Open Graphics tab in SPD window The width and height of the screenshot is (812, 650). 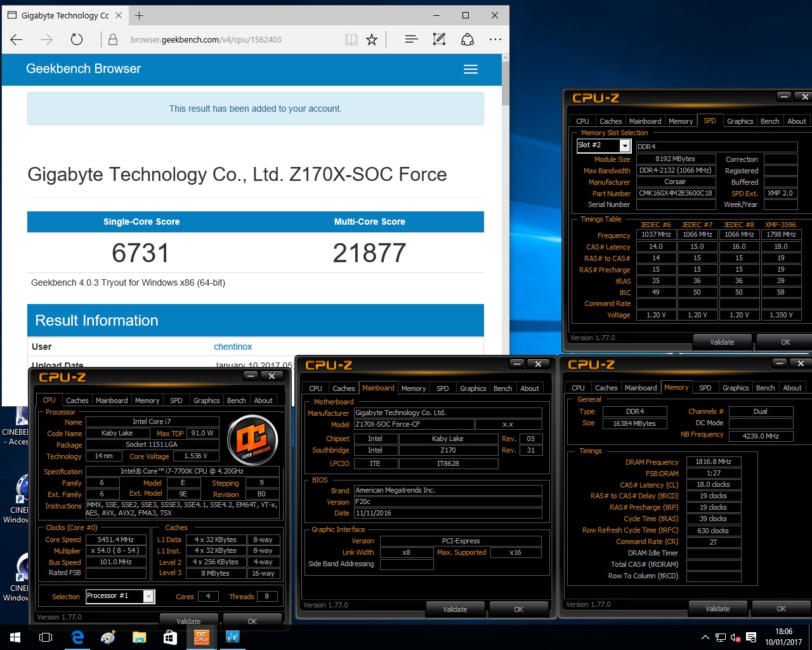[x=740, y=121]
